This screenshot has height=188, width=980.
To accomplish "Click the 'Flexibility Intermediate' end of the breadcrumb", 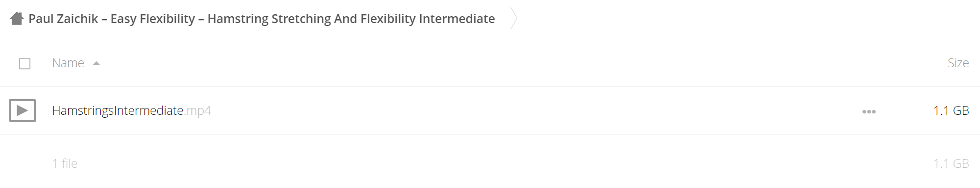I will 428,19.
